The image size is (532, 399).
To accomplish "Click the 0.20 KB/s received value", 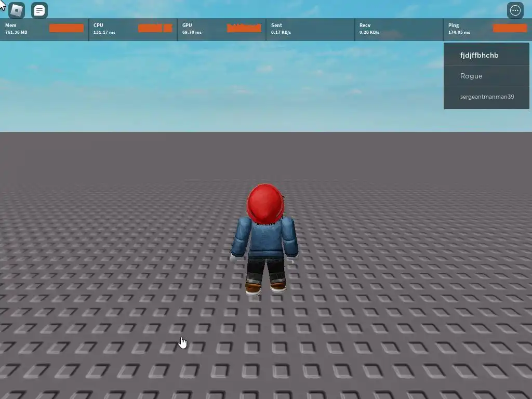I will coord(369,32).
